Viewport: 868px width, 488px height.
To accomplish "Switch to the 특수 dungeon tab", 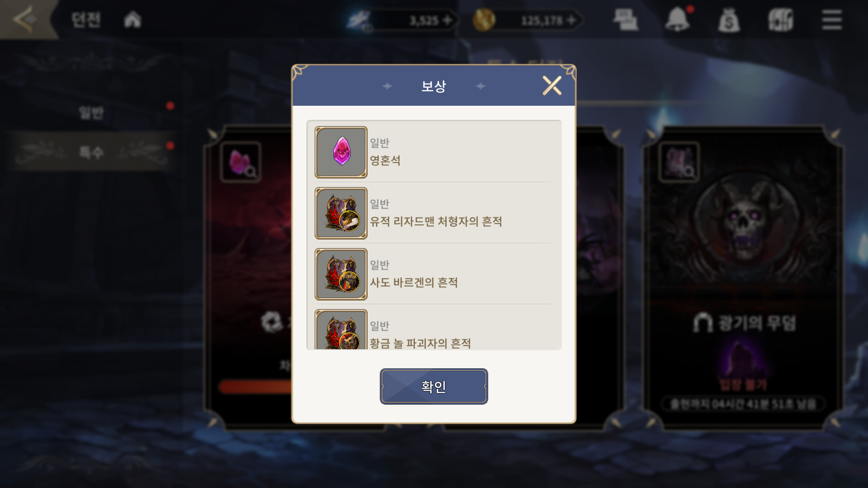I will pyautogui.click(x=91, y=152).
